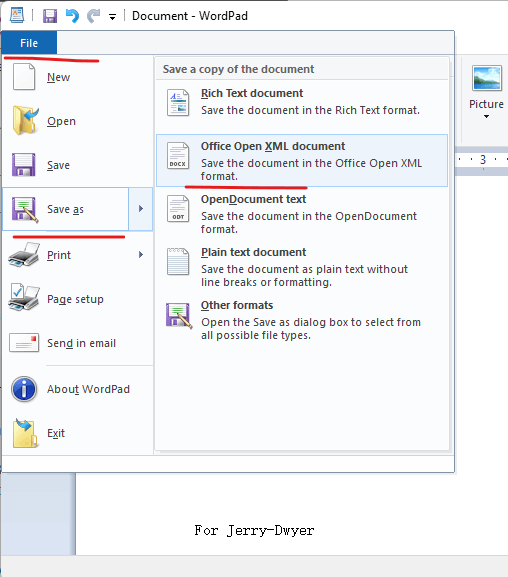Click the New blank document icon
Image resolution: width=508 pixels, height=577 pixels.
pos(24,77)
